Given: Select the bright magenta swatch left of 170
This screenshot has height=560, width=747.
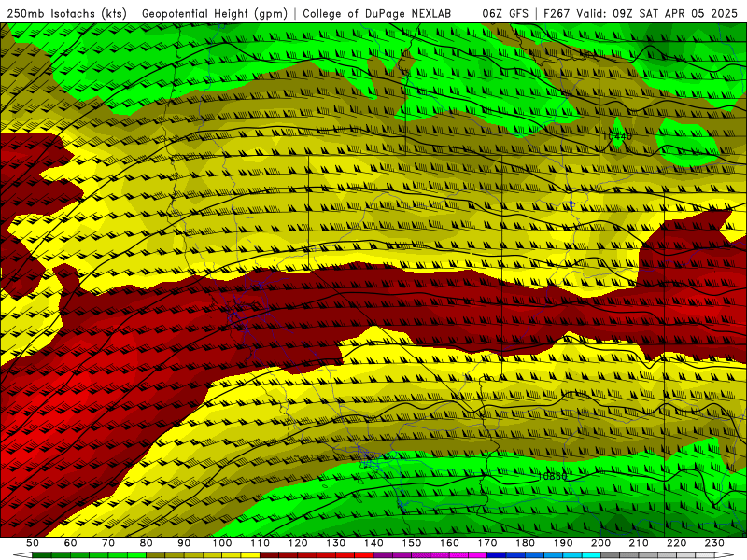Looking at the screenshot, I should click(x=478, y=554).
